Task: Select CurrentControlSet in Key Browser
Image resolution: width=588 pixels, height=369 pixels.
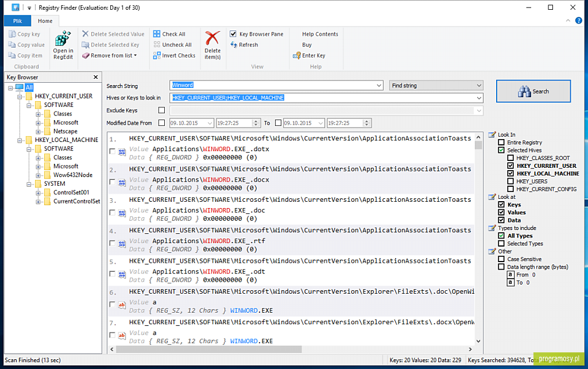Action: (x=76, y=201)
